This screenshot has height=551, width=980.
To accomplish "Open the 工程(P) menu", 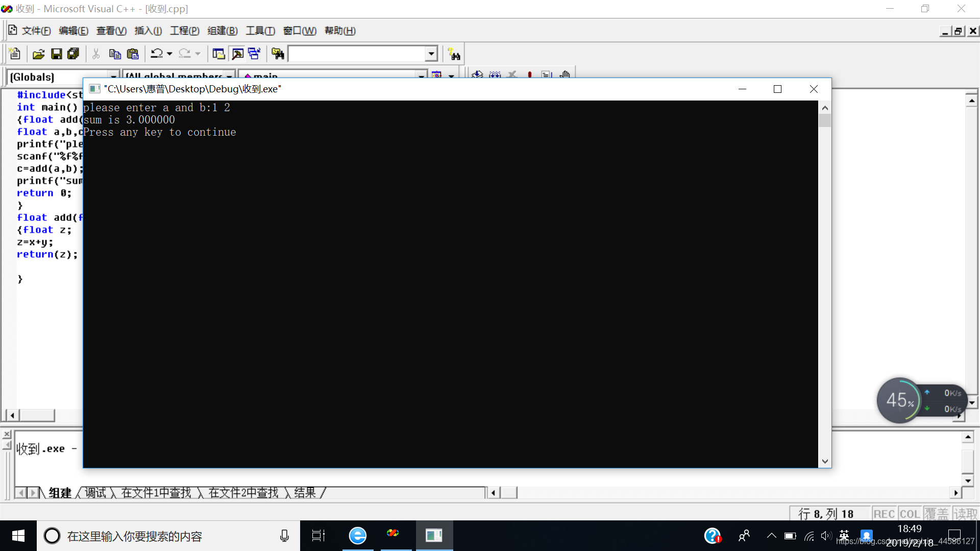I will [x=184, y=31].
